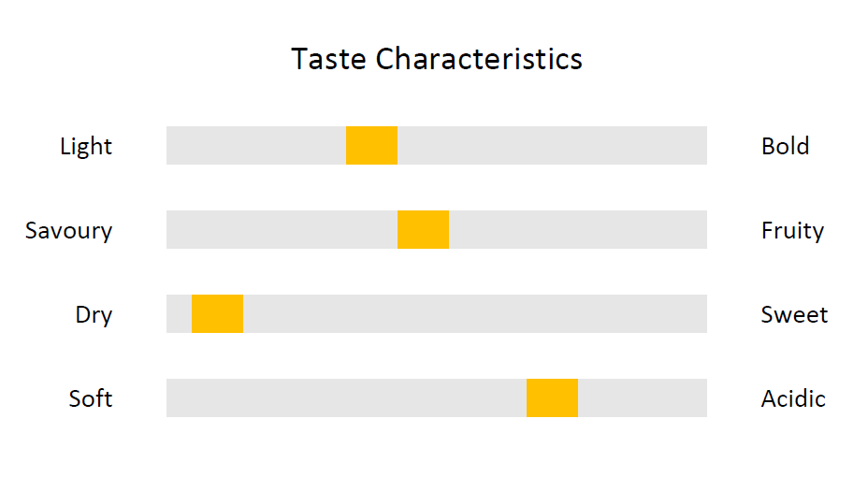Click the Taste Characteristics chart title
Viewport: 868px width, 491px height.
[437, 59]
